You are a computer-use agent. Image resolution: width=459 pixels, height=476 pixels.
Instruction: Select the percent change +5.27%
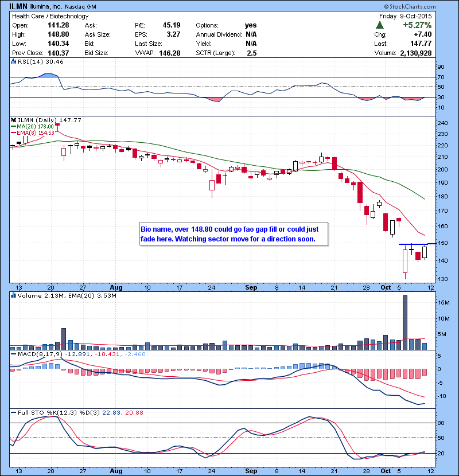417,25
